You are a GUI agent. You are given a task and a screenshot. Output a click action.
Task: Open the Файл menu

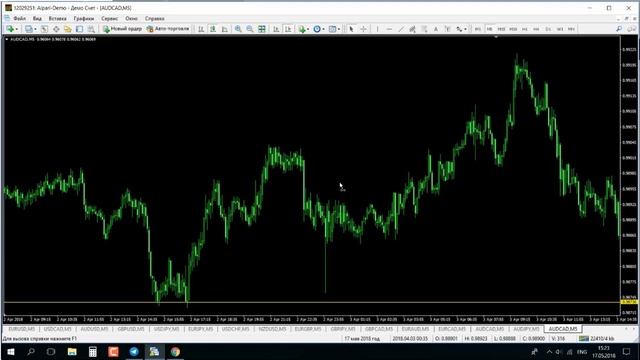[x=19, y=18]
